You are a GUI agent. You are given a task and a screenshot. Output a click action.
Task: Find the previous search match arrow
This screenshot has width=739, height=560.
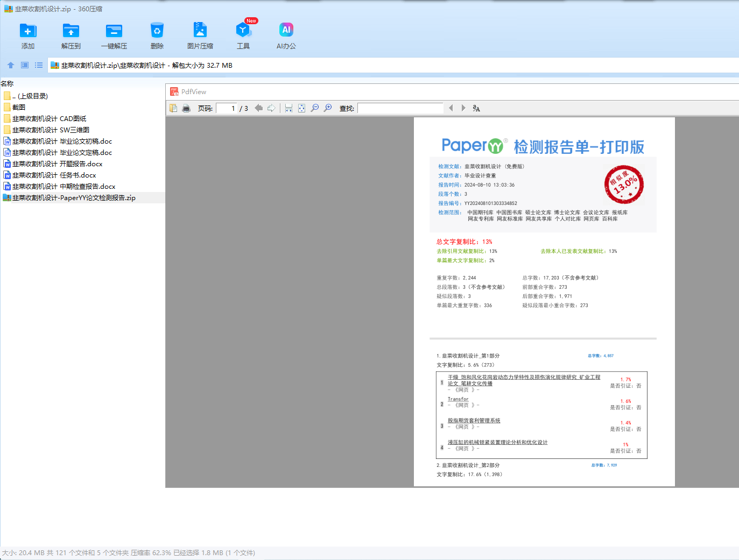451,108
